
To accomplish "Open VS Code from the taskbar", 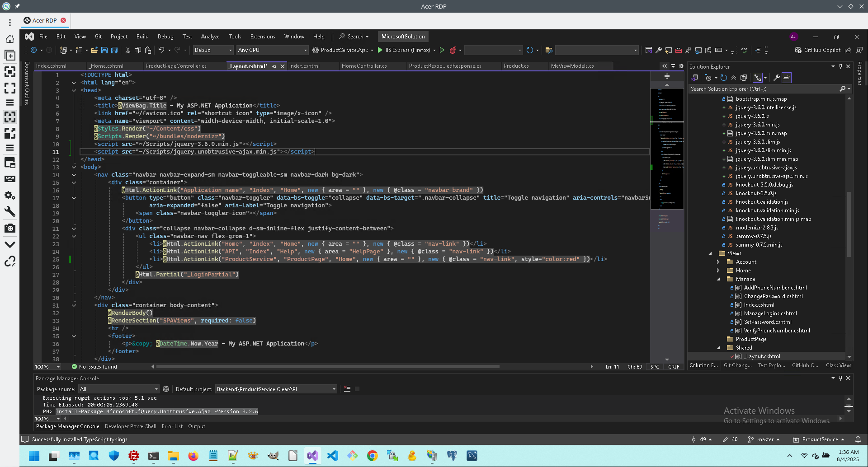I will click(x=333, y=456).
